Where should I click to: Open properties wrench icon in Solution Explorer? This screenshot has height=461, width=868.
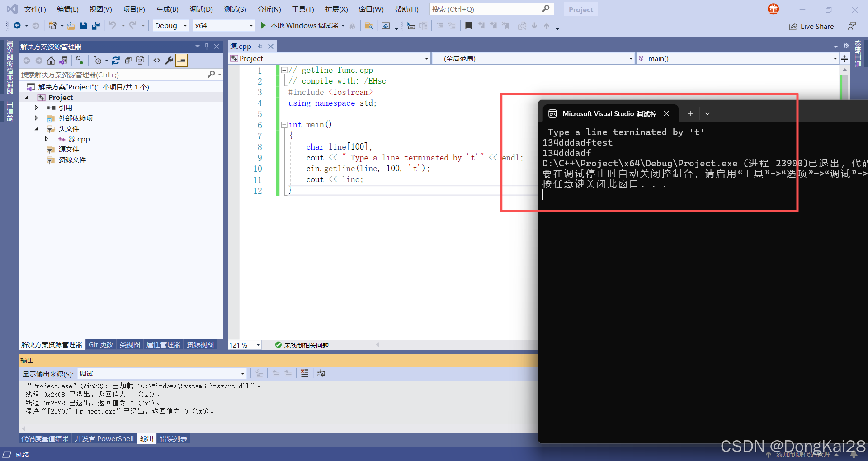point(169,61)
